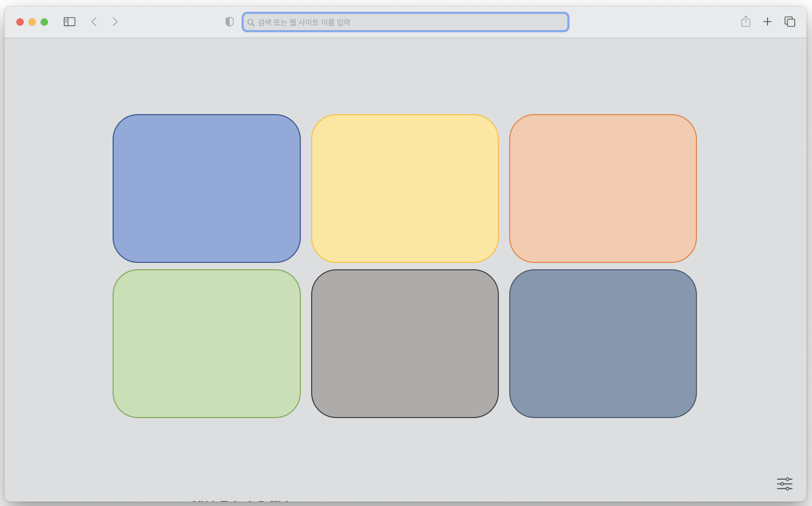Open the blue tile
Image resolution: width=812 pixels, height=506 pixels.
[x=206, y=188]
